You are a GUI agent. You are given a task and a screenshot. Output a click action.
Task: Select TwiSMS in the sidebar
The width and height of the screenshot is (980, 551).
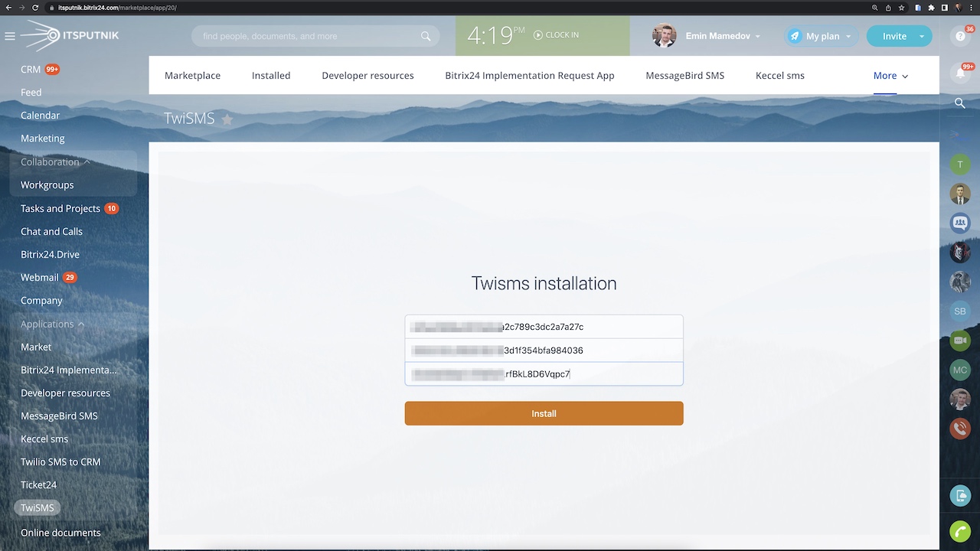38,508
